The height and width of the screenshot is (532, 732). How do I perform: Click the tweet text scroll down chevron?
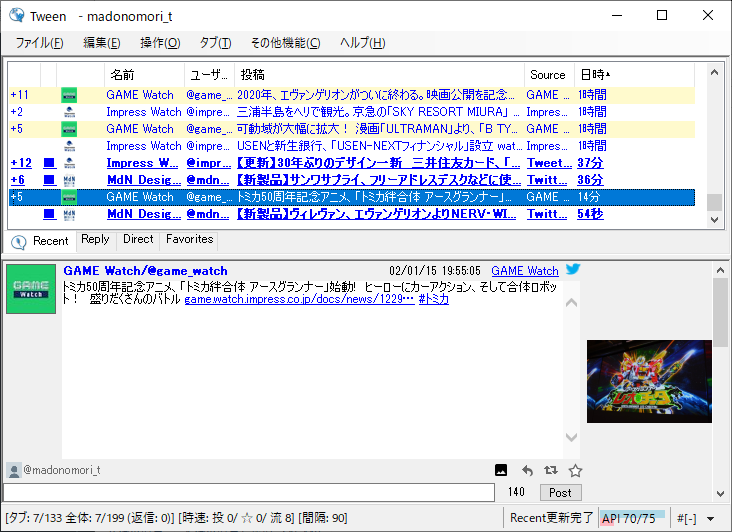click(x=571, y=437)
